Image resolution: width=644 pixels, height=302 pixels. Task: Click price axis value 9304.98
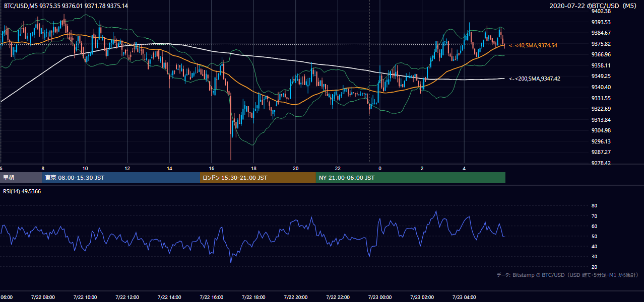tap(601, 130)
